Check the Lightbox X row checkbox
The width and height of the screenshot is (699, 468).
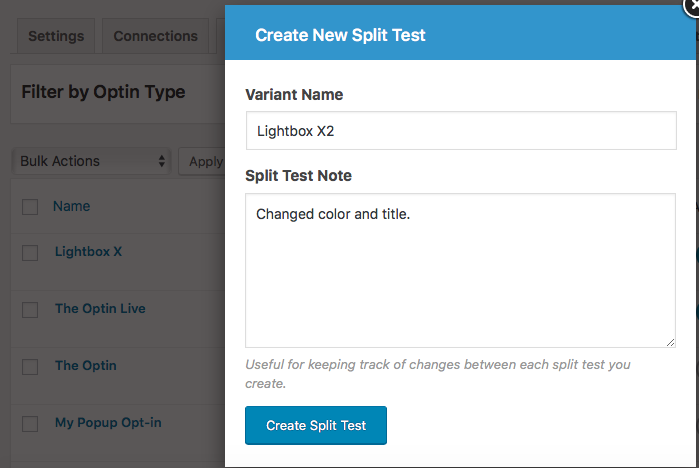coord(30,252)
